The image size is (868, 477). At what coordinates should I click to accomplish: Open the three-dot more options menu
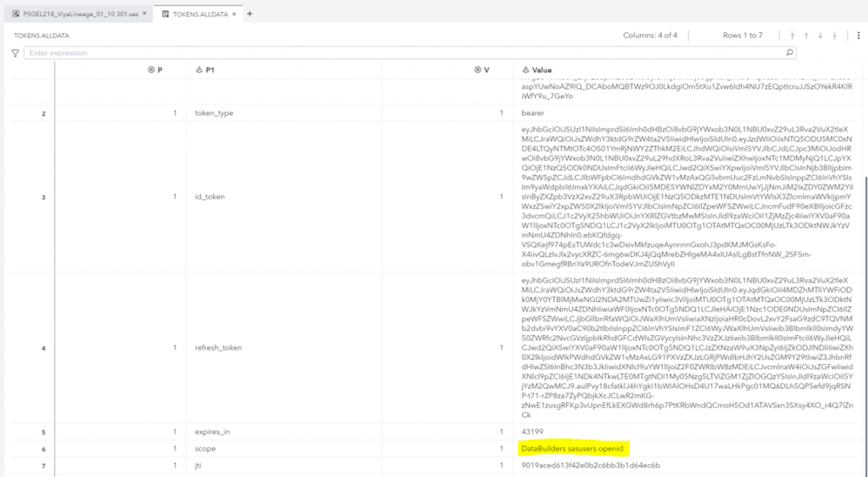tap(858, 36)
